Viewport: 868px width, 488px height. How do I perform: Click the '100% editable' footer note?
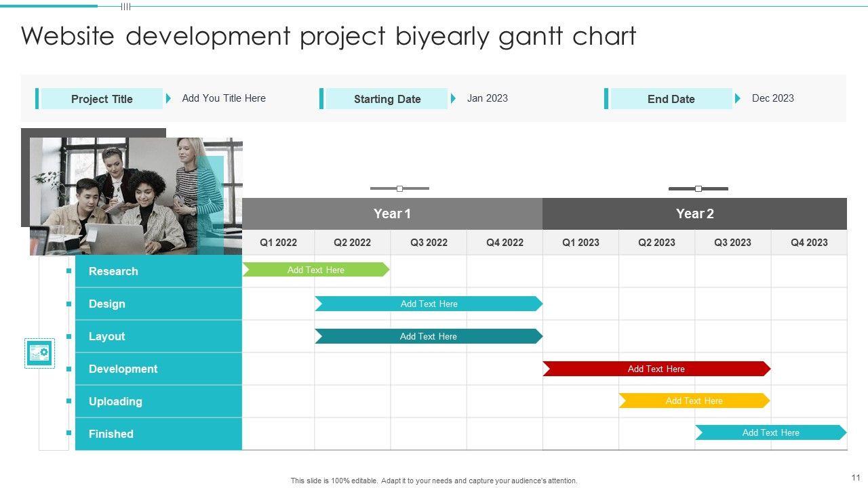pos(434,481)
